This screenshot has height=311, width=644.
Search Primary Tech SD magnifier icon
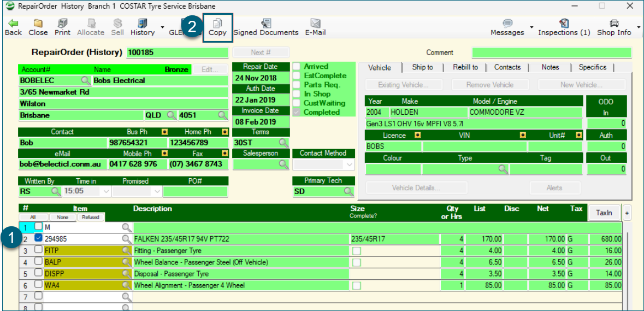click(348, 191)
